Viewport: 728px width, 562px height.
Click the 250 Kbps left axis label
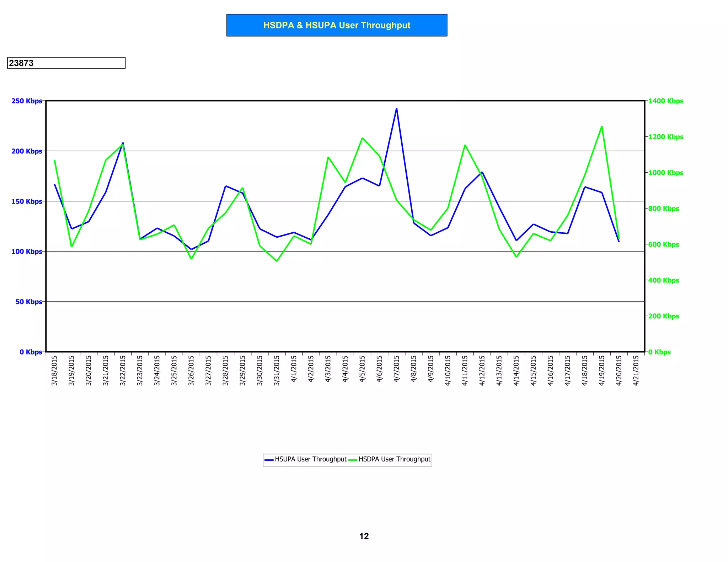coord(27,101)
